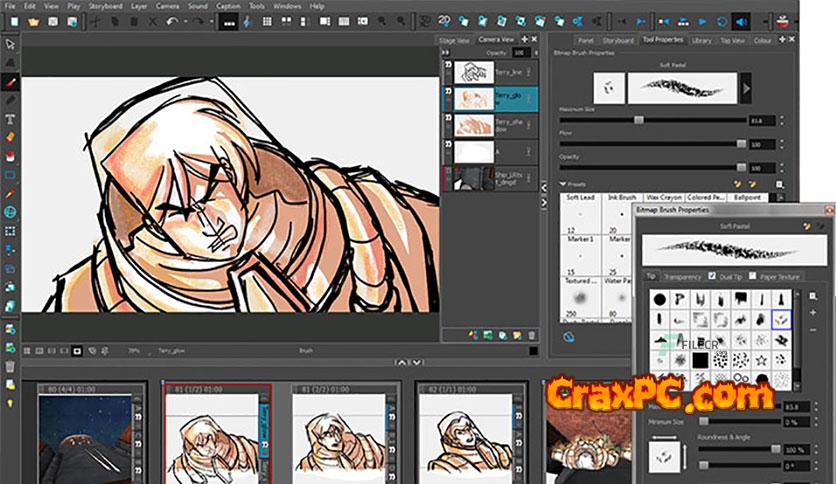Enable the Paper Texture checkbox
Viewport: 836px width, 484px height.
pyautogui.click(x=755, y=276)
